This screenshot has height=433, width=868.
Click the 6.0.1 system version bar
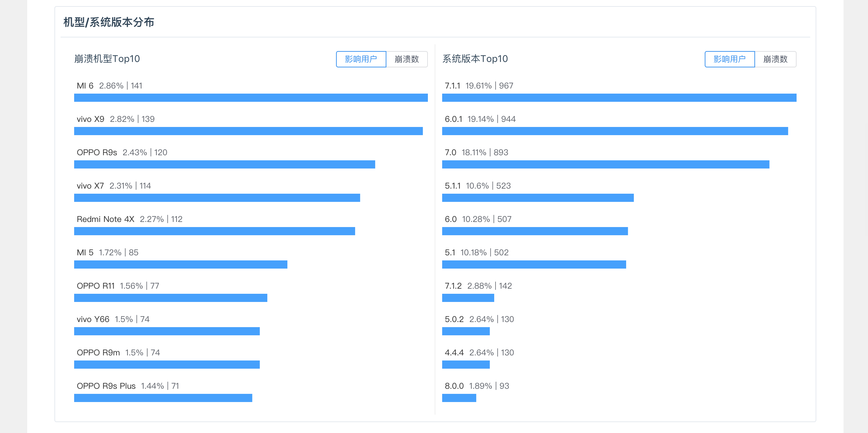coord(615,131)
